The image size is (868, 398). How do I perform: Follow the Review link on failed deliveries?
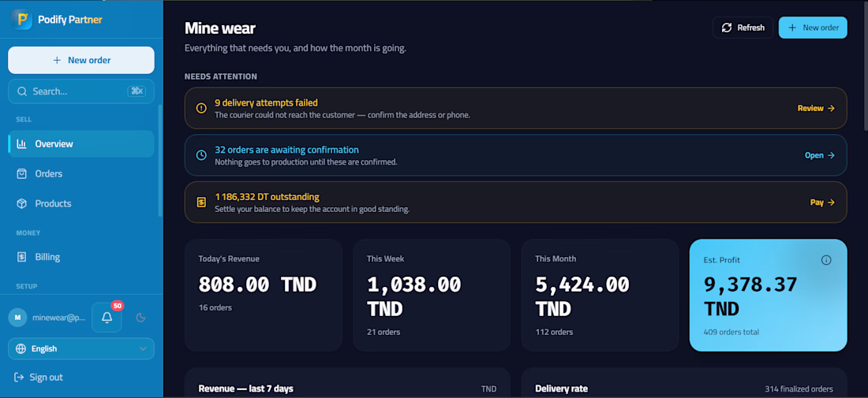(816, 108)
